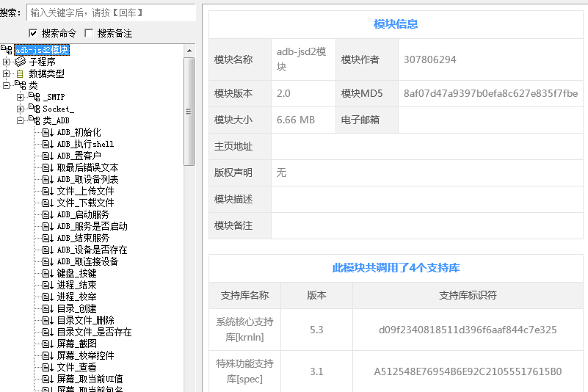Click the tree panel scrollbar thumb
This screenshot has width=588, height=392.
tap(189, 112)
